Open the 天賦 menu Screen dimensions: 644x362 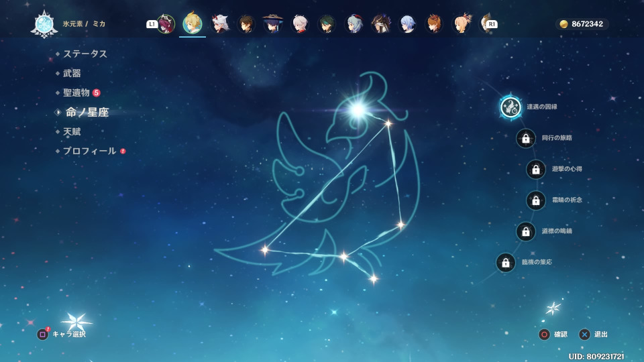(x=72, y=132)
